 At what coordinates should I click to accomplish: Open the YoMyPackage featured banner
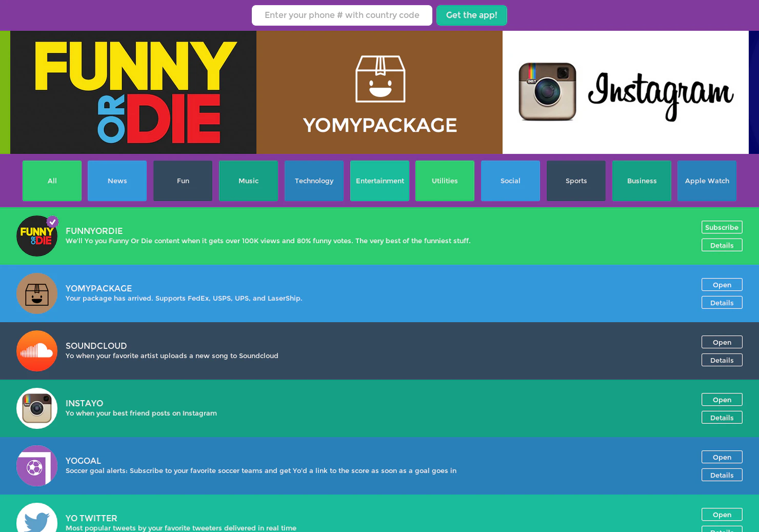pos(379,92)
